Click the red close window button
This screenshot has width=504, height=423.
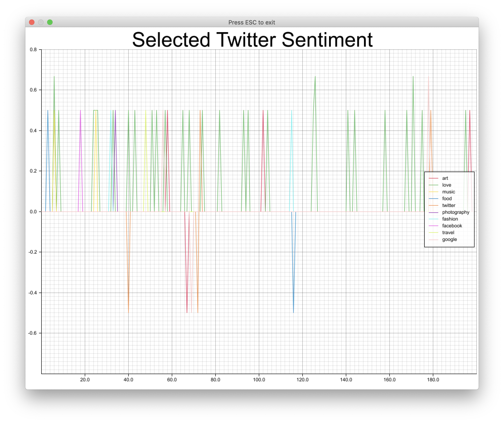32,22
